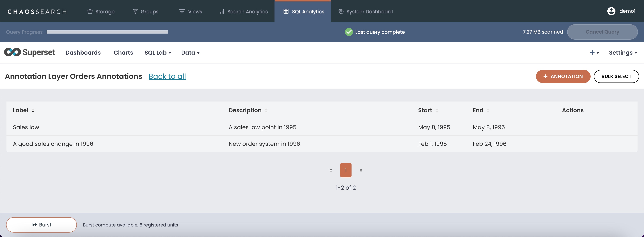Open the Settings dropdown menu

[623, 53]
